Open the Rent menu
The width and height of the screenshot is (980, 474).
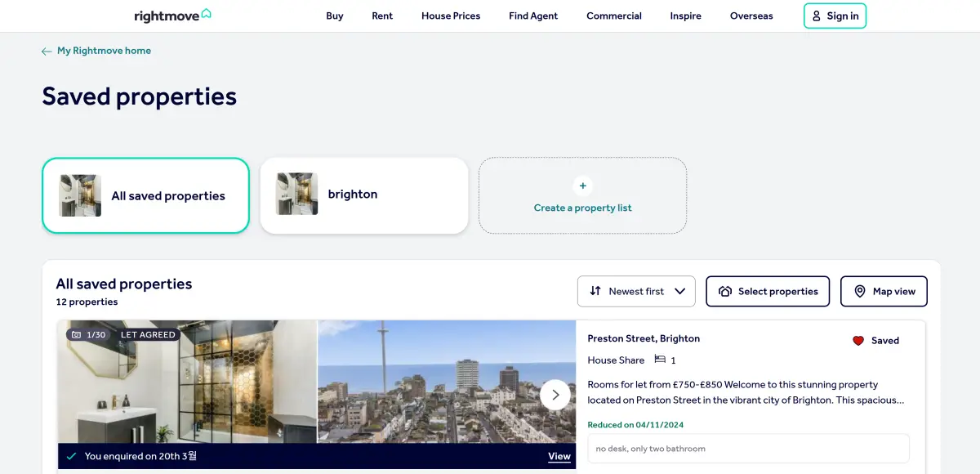[382, 16]
